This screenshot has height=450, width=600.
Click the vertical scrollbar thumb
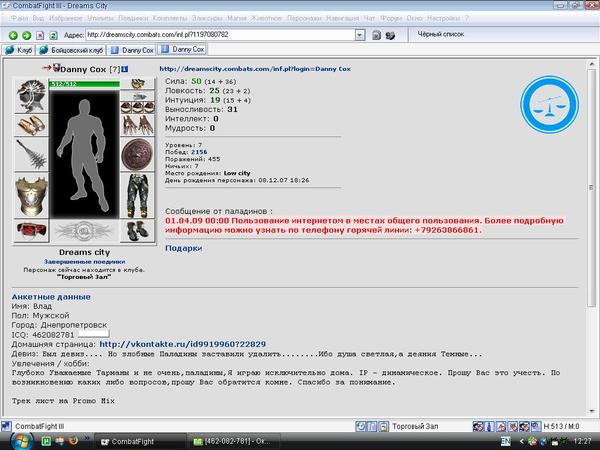tap(591, 188)
